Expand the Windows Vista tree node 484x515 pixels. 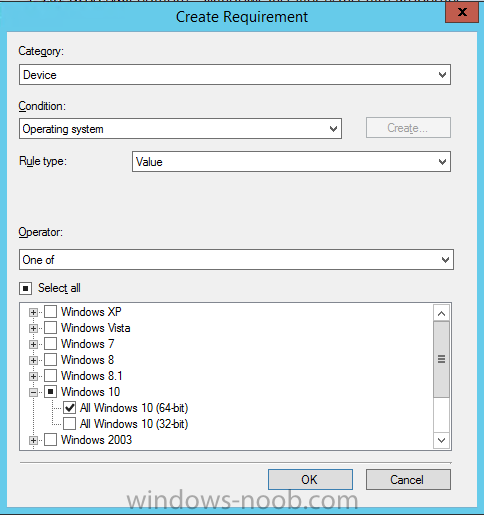click(33, 328)
